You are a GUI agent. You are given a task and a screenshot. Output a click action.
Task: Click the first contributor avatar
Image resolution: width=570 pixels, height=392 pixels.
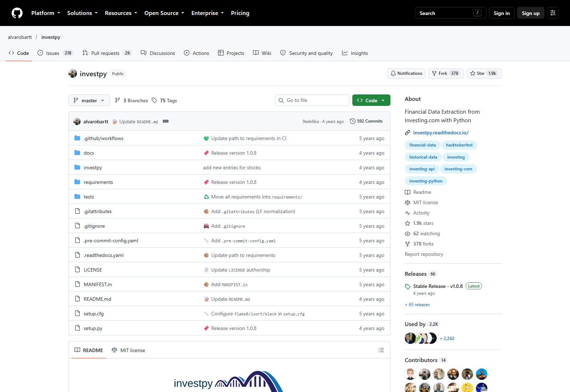pyautogui.click(x=410, y=374)
